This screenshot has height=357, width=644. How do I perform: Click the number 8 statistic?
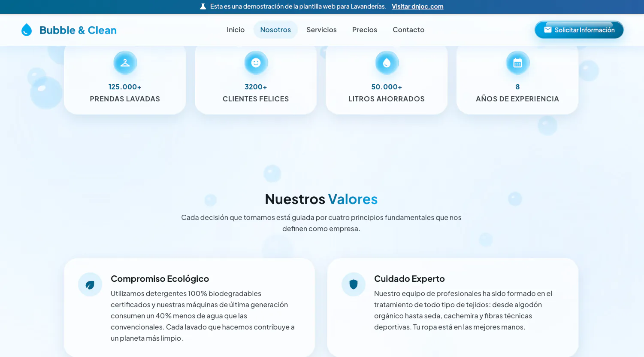click(x=517, y=87)
